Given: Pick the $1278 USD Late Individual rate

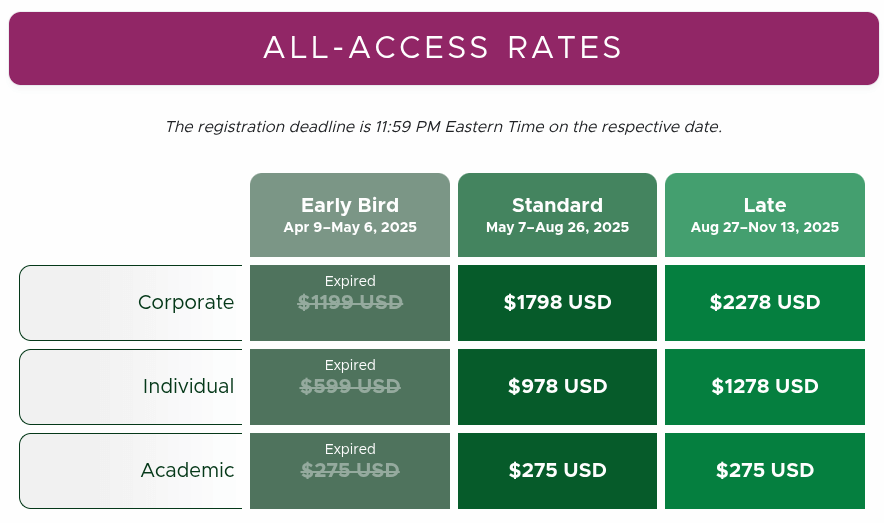Looking at the screenshot, I should 765,387.
